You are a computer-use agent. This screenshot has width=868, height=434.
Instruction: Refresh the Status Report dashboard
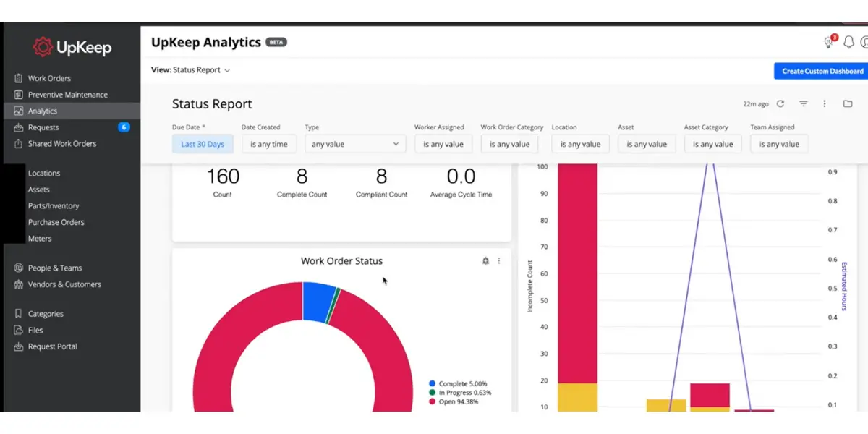coord(780,104)
